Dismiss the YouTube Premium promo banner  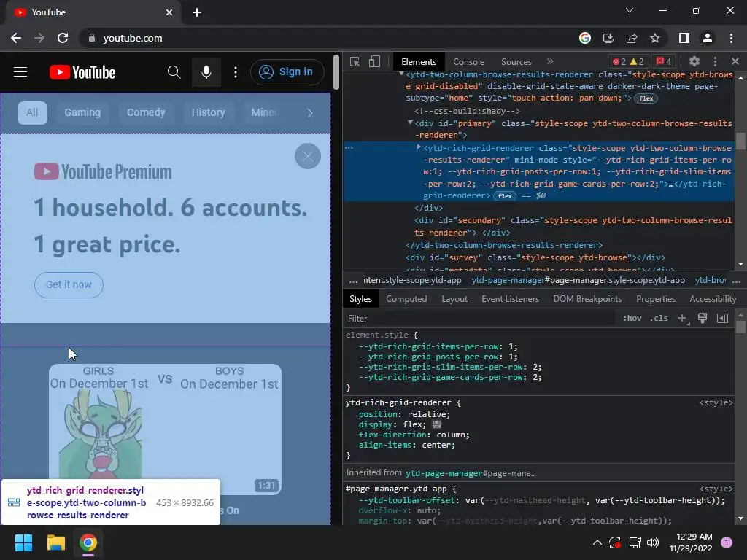click(x=308, y=156)
